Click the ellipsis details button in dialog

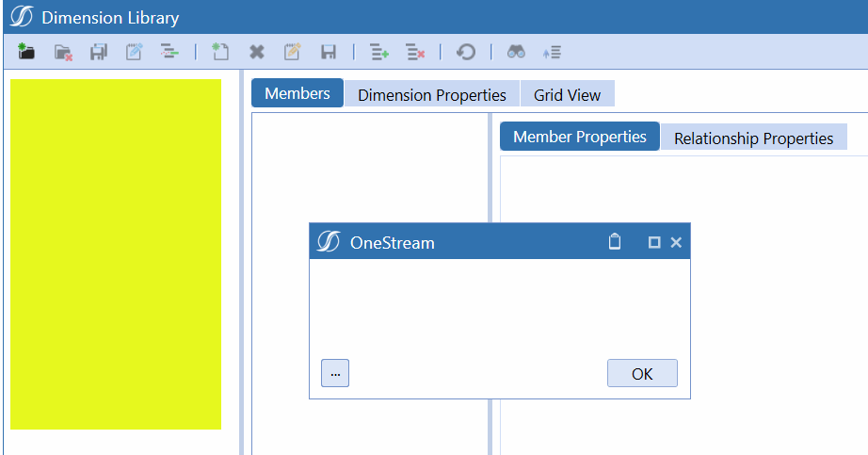pyautogui.click(x=335, y=374)
